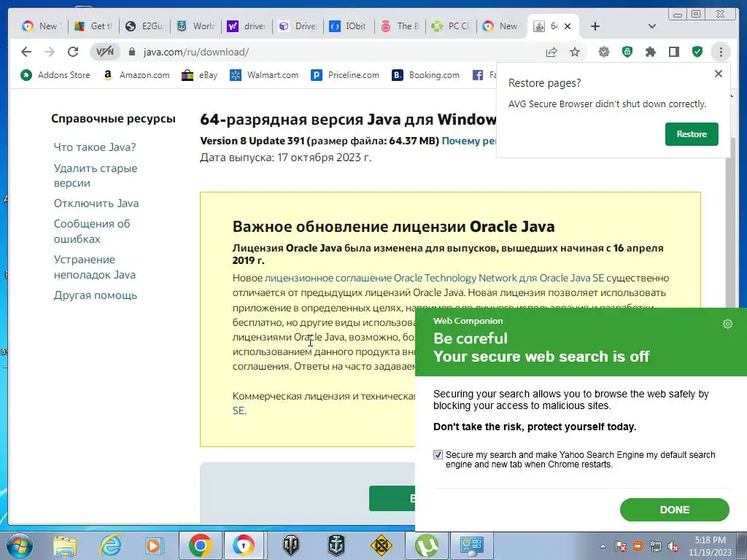747x560 pixels.
Task: Switch to the IObit tab
Action: [349, 26]
